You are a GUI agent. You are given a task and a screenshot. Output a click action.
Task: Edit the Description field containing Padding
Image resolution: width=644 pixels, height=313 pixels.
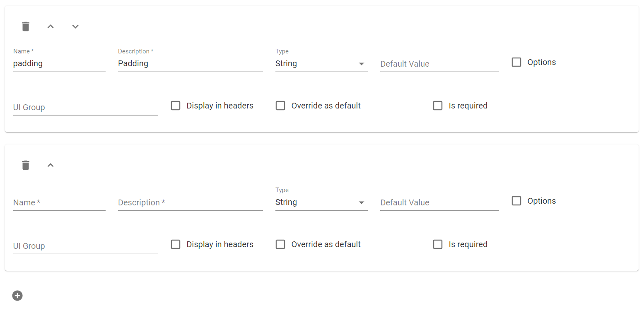[x=190, y=64]
